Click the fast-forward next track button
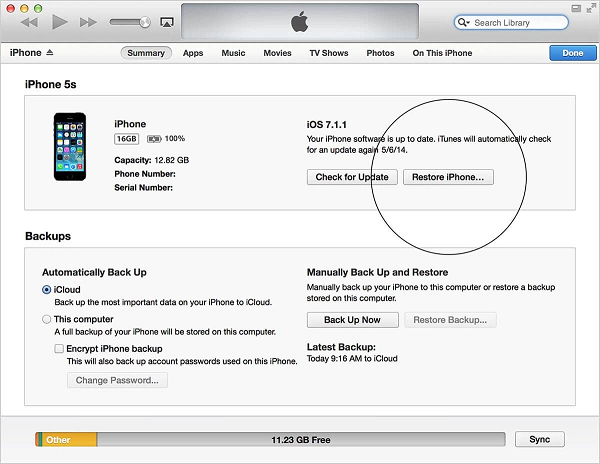 pos(89,21)
